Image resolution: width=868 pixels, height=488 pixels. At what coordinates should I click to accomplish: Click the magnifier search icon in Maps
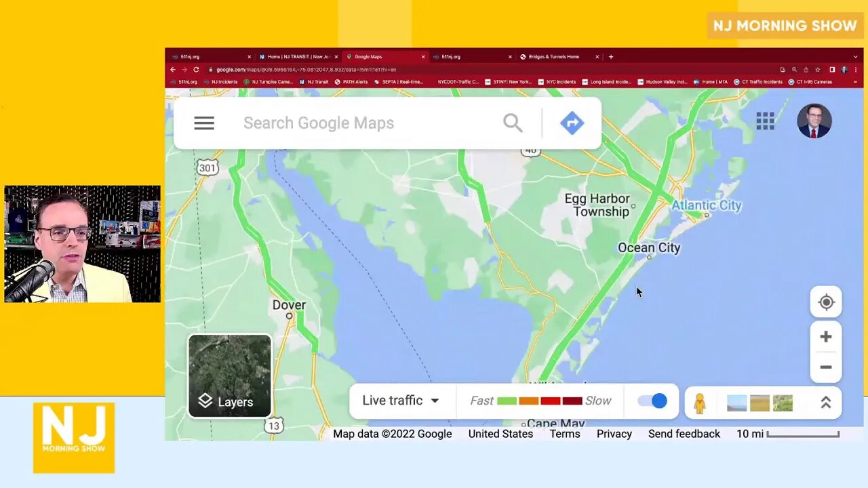coord(513,123)
